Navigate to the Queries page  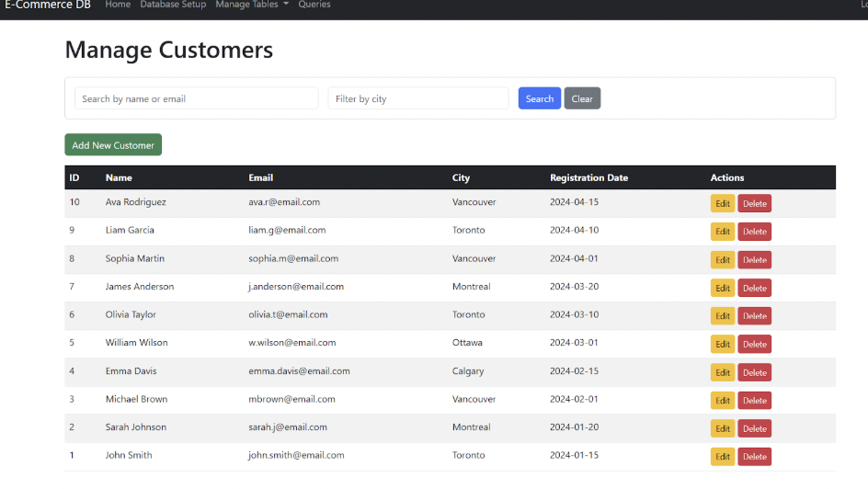click(x=314, y=5)
